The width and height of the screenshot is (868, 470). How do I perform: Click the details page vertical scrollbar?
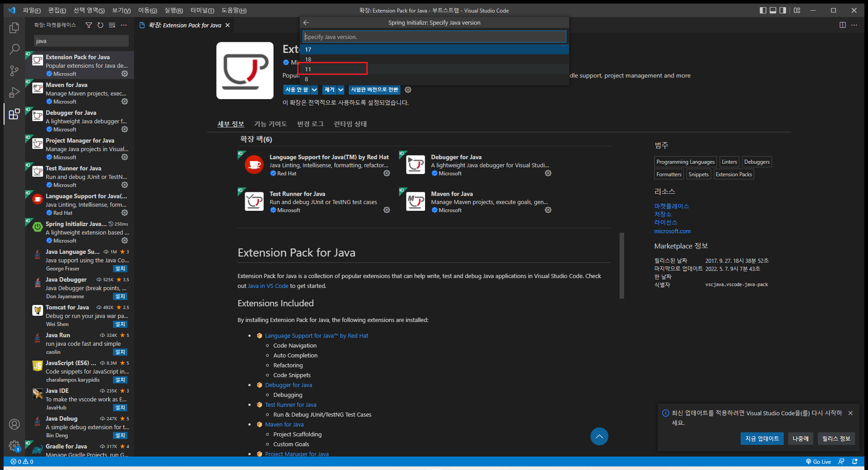coord(622,265)
